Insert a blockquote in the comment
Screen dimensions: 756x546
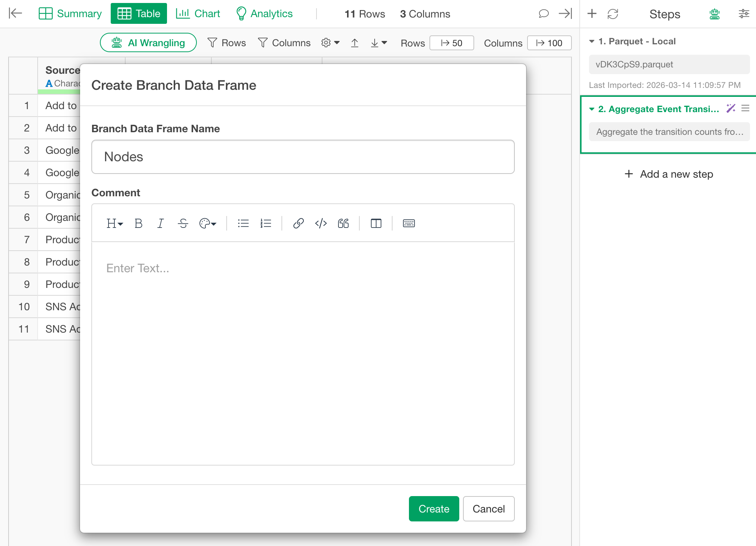343,223
